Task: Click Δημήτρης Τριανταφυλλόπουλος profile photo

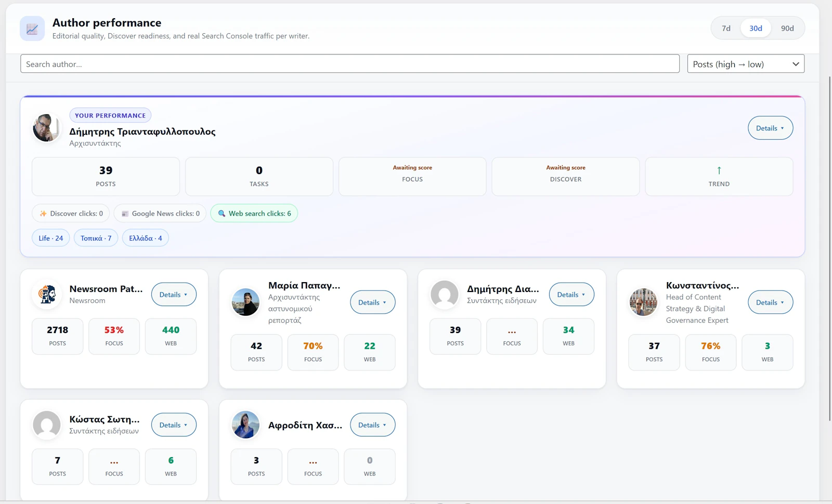Action: pos(46,128)
